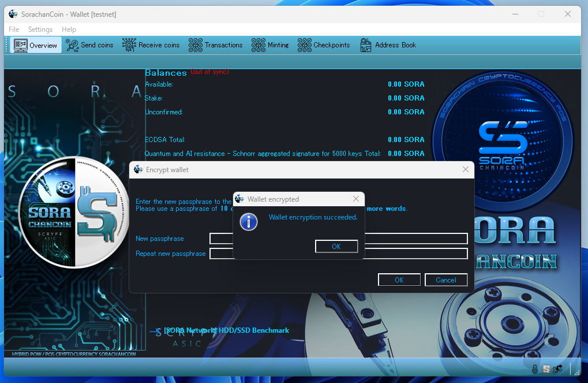This screenshot has width=588, height=383.
Task: Close the Wallet encrypted message box
Action: [356, 199]
